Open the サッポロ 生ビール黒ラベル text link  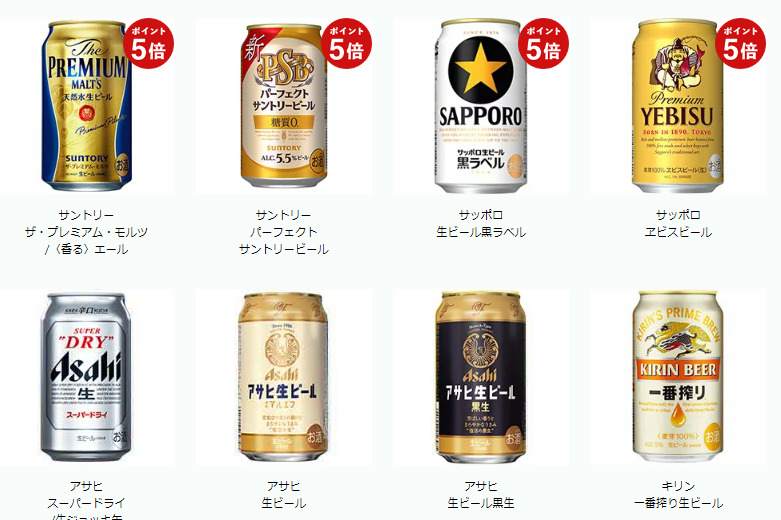pyautogui.click(x=481, y=224)
